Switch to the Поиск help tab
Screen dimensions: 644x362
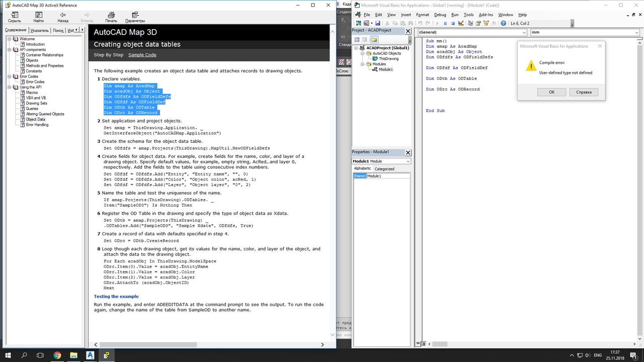point(58,30)
